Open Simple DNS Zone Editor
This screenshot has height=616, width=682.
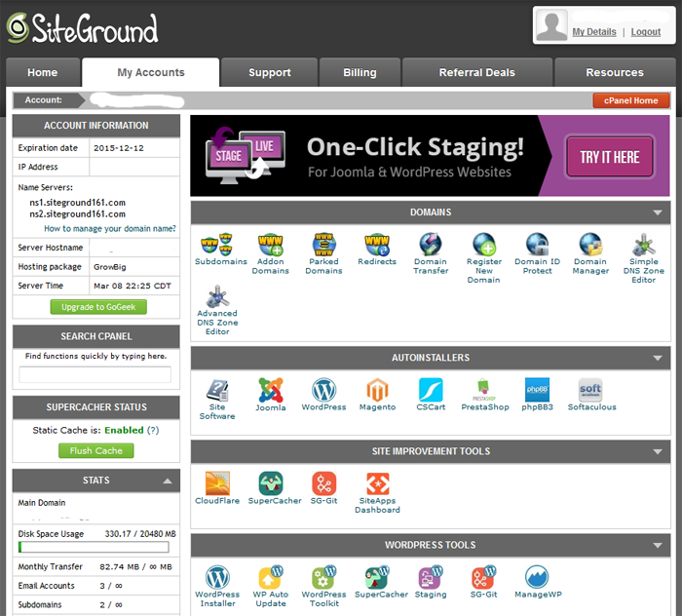[644, 258]
